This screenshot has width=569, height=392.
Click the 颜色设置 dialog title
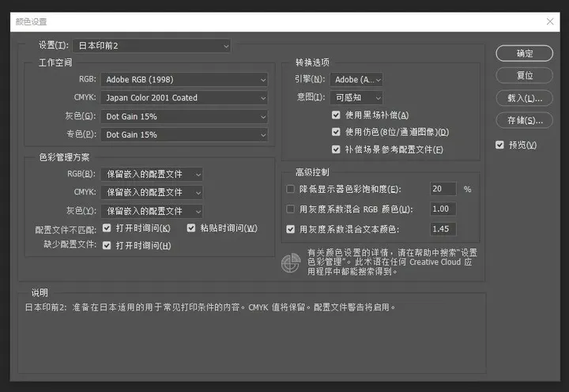(31, 22)
